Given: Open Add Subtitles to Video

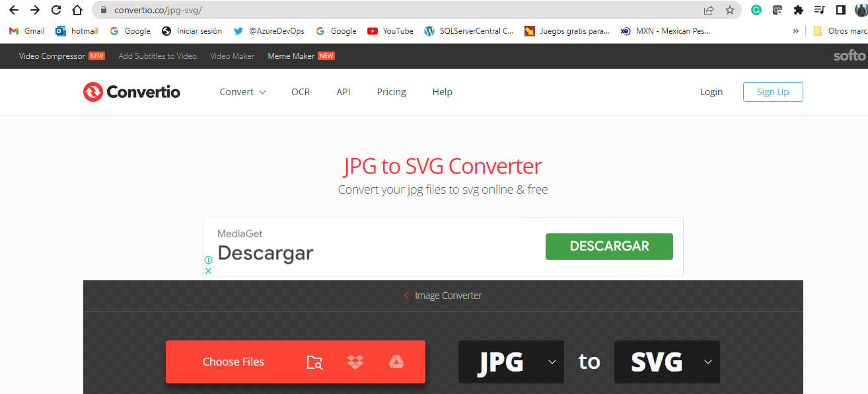Looking at the screenshot, I should [157, 56].
